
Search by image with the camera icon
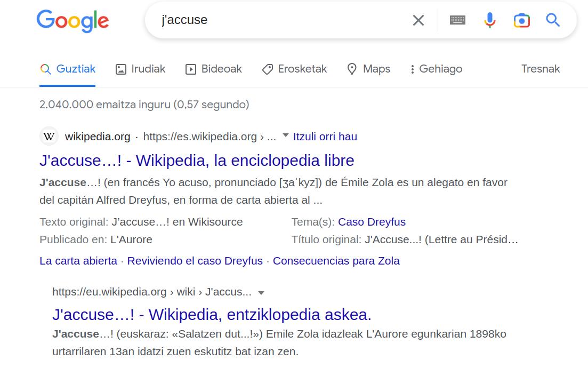(521, 20)
